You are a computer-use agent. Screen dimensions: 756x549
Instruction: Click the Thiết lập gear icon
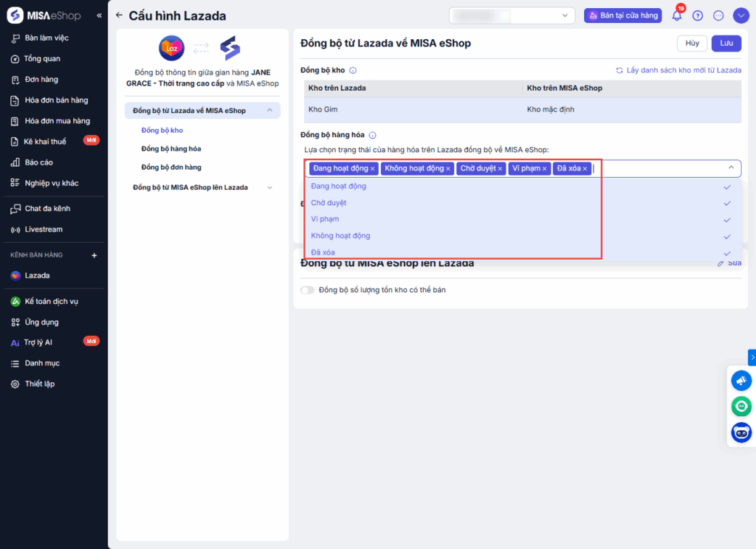[16, 384]
